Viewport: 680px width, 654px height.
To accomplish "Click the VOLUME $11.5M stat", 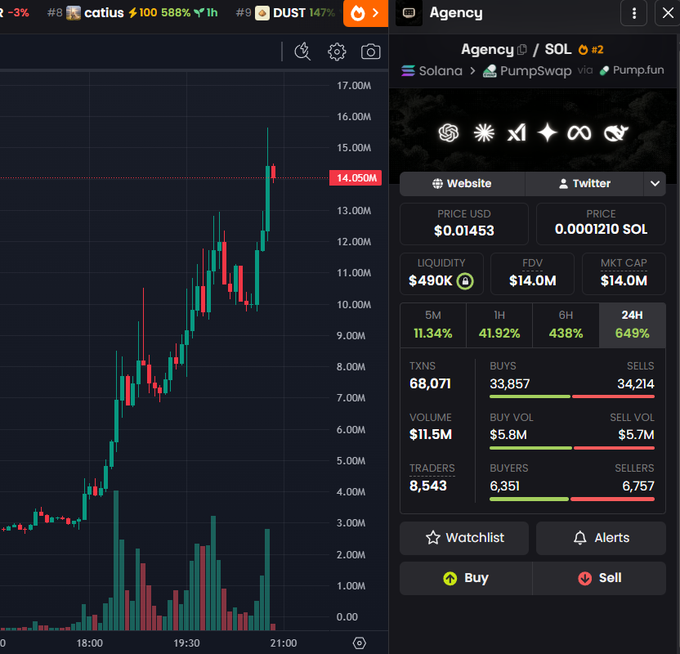I will [430, 426].
